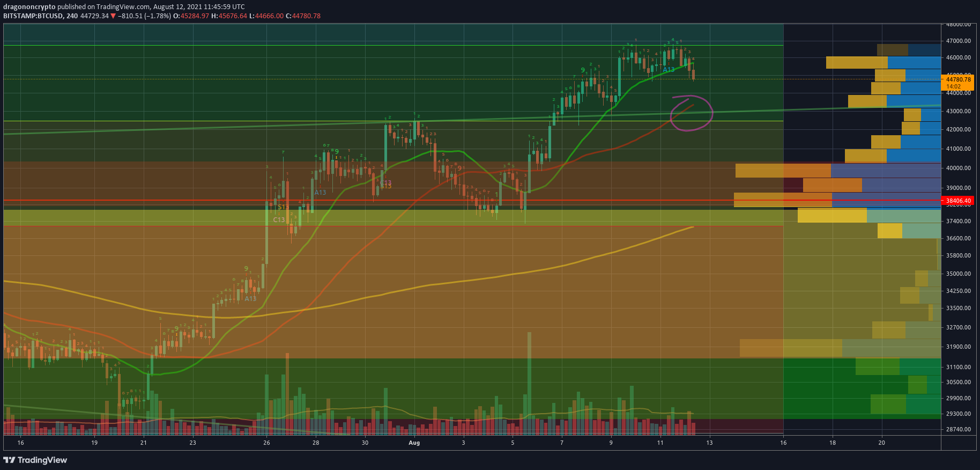Click the 21 date label on time axis

(x=144, y=443)
